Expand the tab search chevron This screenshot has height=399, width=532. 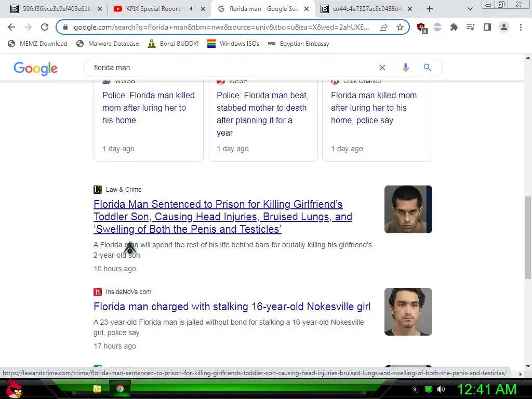coord(470,9)
